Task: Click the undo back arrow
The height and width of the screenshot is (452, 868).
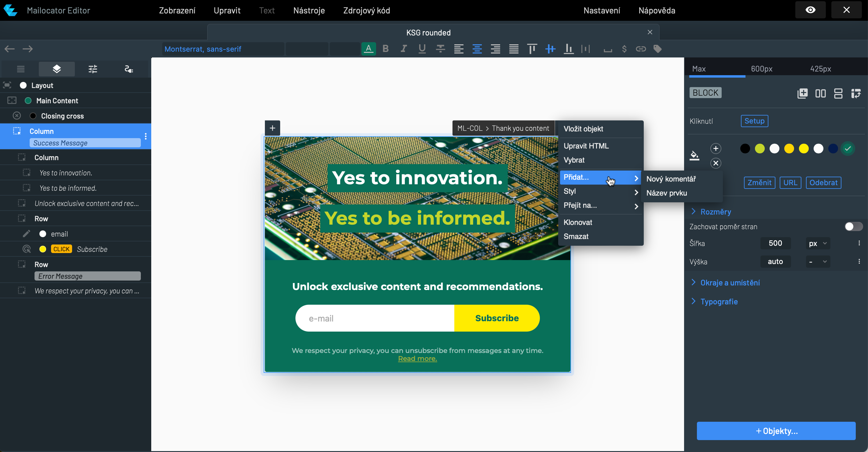Action: point(9,49)
